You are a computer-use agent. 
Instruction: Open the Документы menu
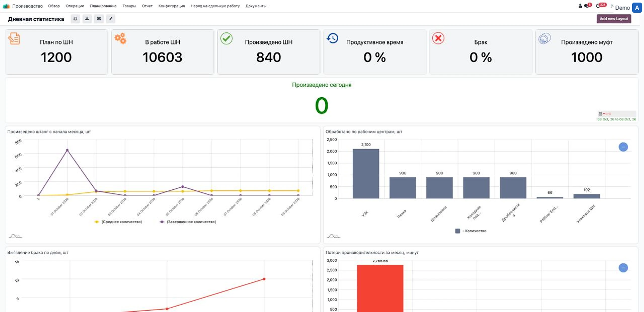coord(256,6)
